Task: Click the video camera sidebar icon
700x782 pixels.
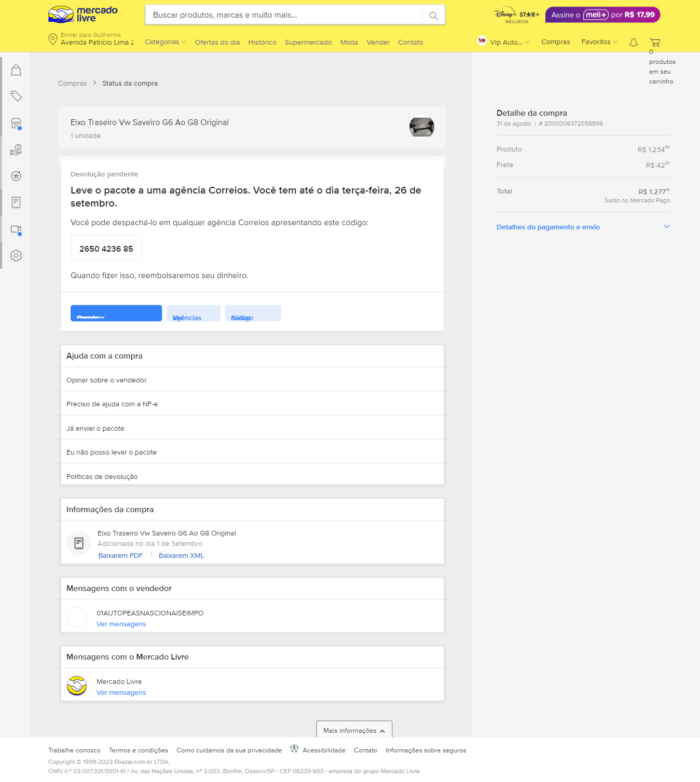Action: click(x=16, y=229)
